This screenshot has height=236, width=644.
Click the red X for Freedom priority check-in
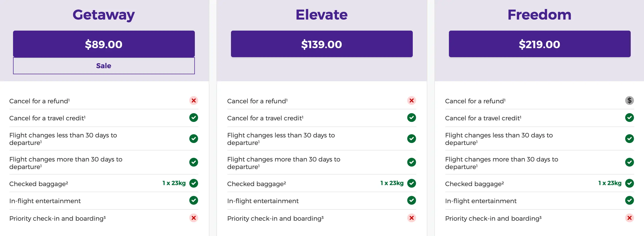point(630,218)
